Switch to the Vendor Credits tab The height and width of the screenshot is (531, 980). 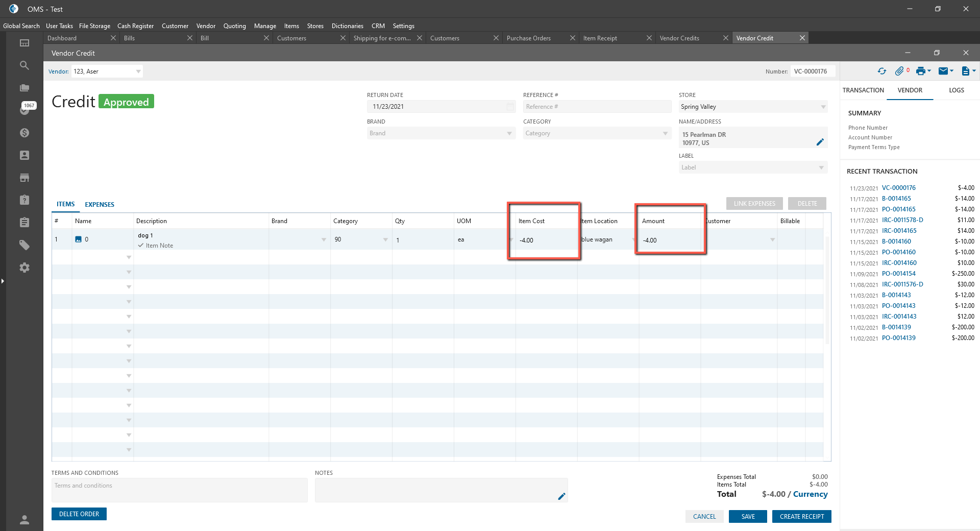click(x=679, y=38)
